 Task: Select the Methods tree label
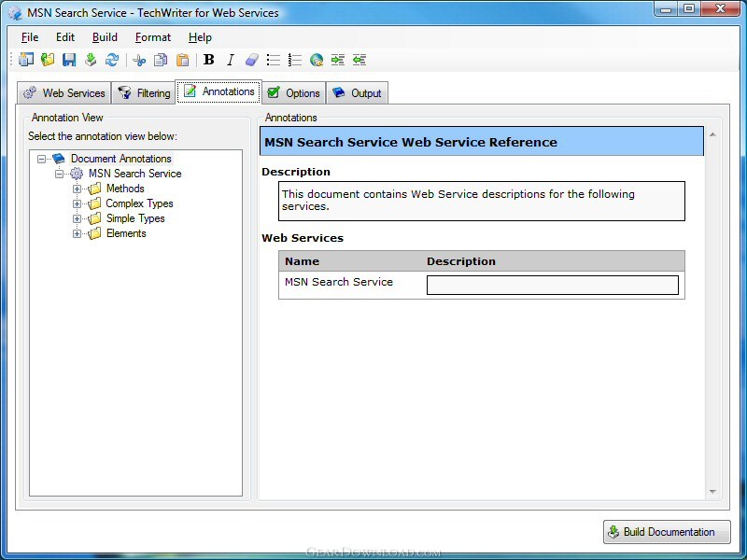pos(125,189)
